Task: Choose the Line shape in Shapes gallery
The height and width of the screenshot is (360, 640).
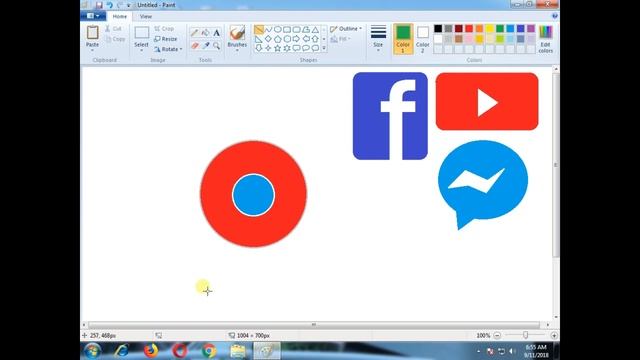Action: click(x=259, y=30)
